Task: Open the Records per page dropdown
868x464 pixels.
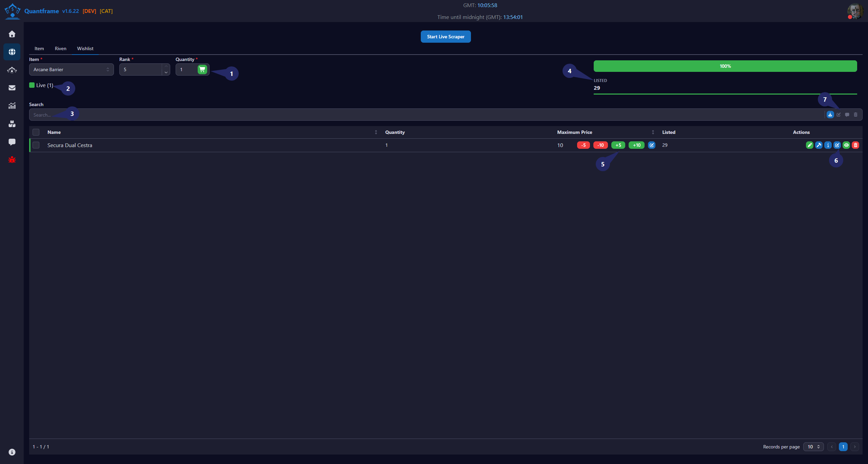Action: click(x=813, y=447)
